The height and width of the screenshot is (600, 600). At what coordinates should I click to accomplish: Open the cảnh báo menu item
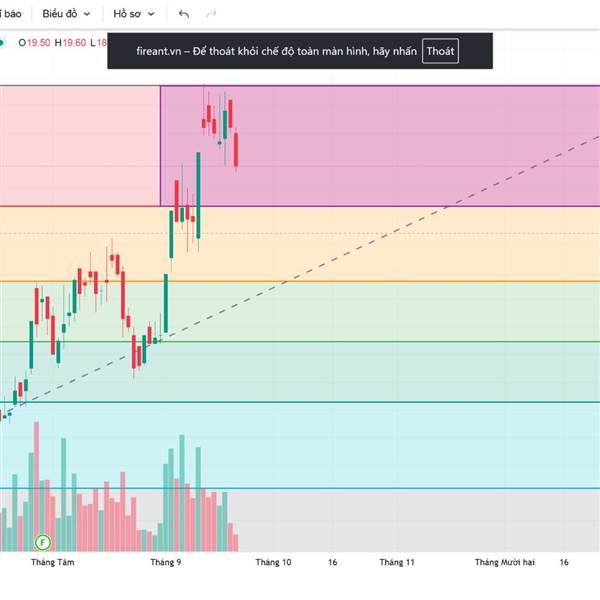(x=10, y=14)
